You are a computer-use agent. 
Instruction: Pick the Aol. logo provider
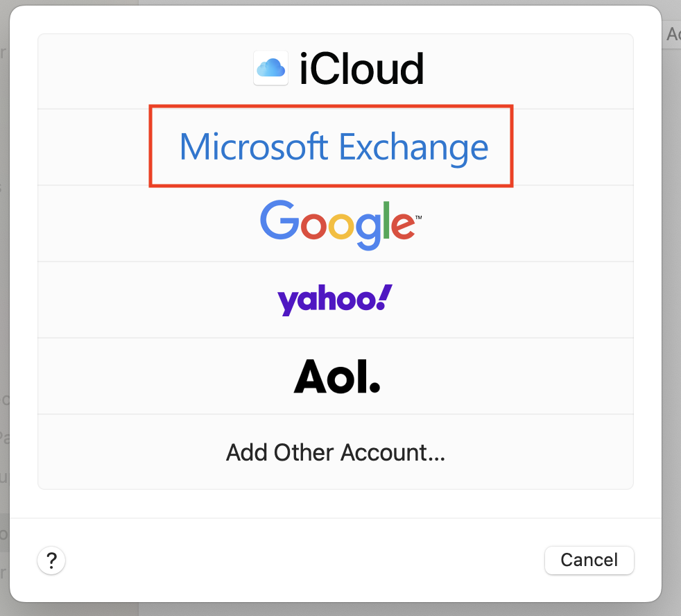pyautogui.click(x=337, y=377)
